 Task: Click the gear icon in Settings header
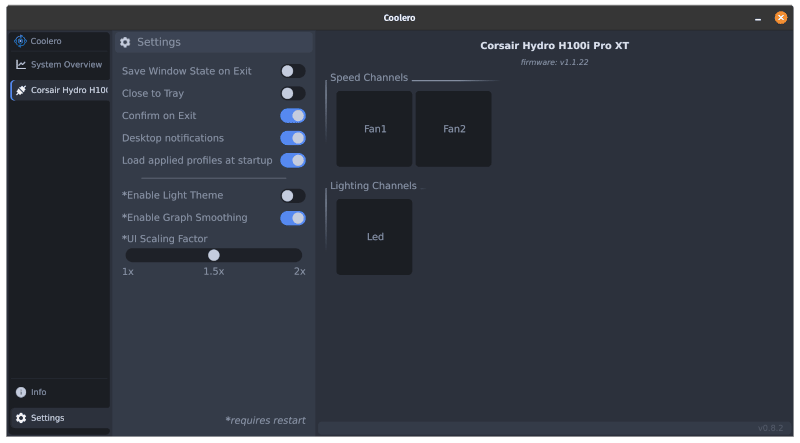pos(125,42)
